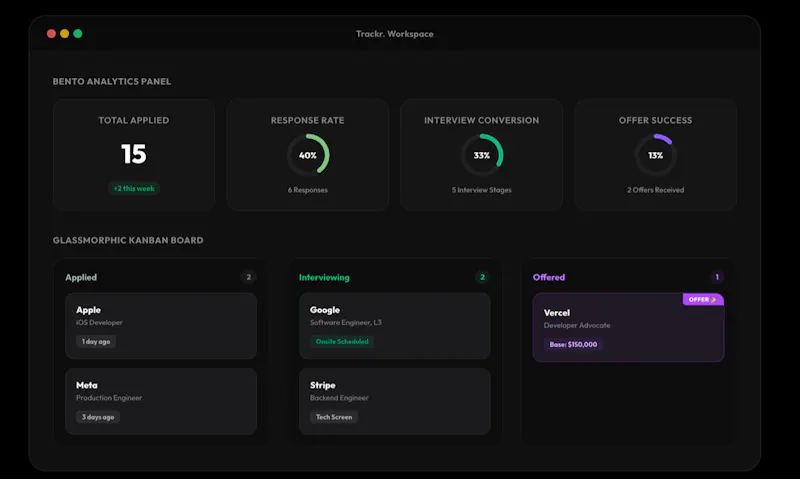Click the Offered count badge

click(717, 277)
